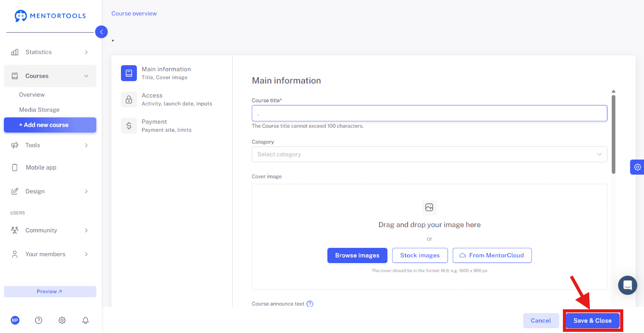The width and height of the screenshot is (644, 333).
Task: Click the Statistics label in sidebar
Action: pyautogui.click(x=38, y=52)
